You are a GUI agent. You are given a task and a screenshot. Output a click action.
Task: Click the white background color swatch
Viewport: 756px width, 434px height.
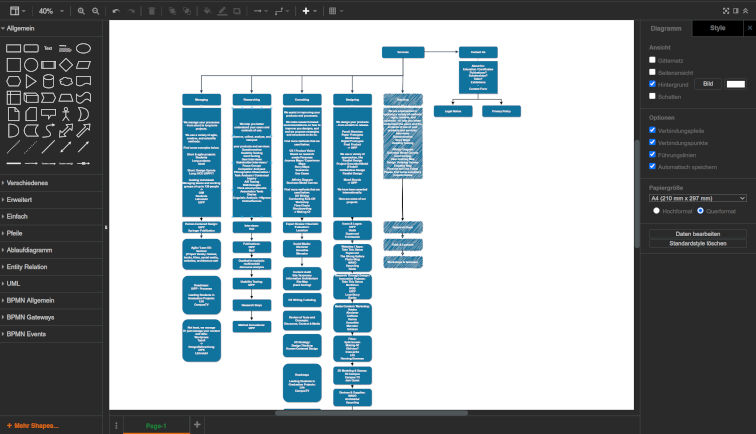(735, 84)
